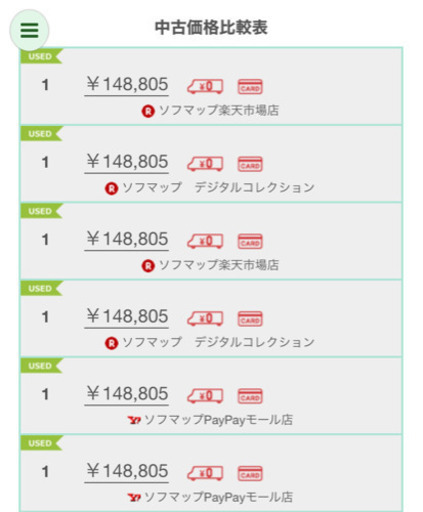This screenshot has width=423, height=512.
Task: Select first ソフマップ デジタルコレクション shop name
Action: (x=219, y=188)
